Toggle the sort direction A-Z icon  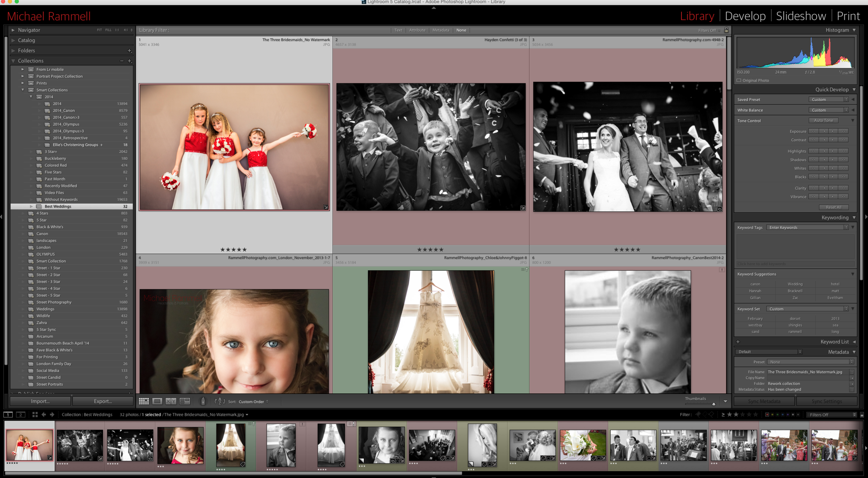(219, 401)
